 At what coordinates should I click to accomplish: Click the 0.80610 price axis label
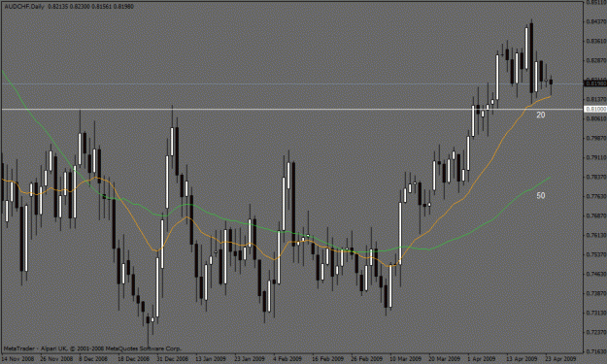coord(596,118)
